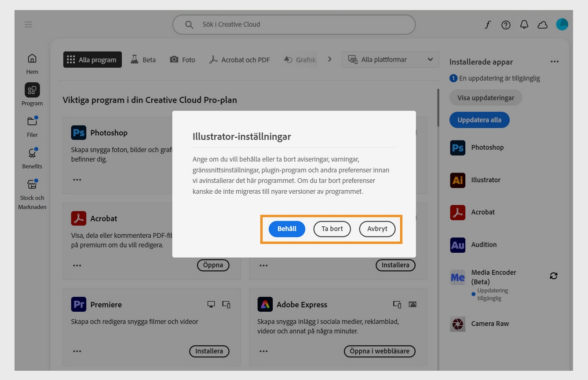Image resolution: width=588 pixels, height=380 pixels.
Task: Open the Alla plattformar dropdown
Action: coord(390,59)
